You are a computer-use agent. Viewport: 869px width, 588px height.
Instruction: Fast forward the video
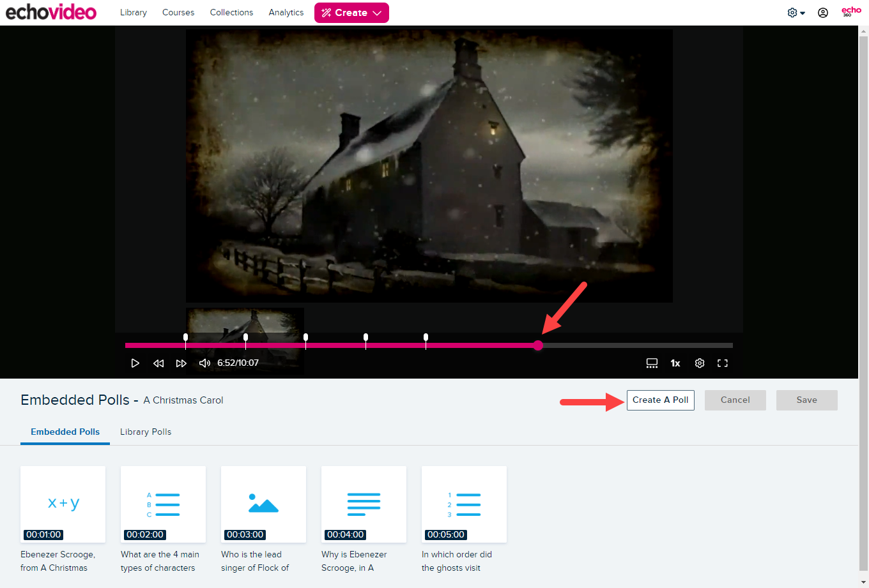pos(181,363)
